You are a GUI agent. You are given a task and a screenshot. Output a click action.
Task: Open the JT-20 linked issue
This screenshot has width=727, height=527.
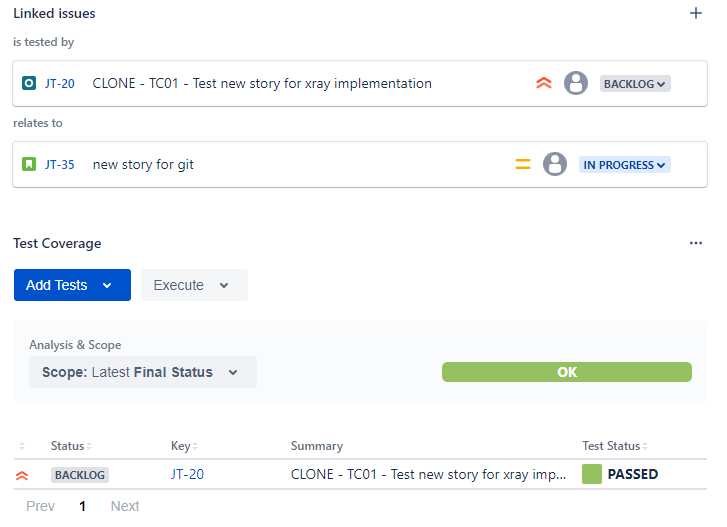point(60,84)
